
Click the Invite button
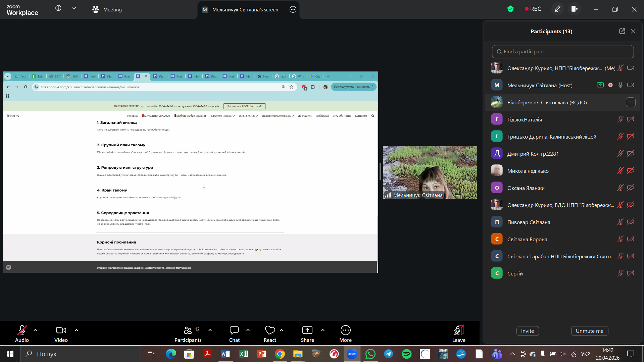[x=527, y=331]
